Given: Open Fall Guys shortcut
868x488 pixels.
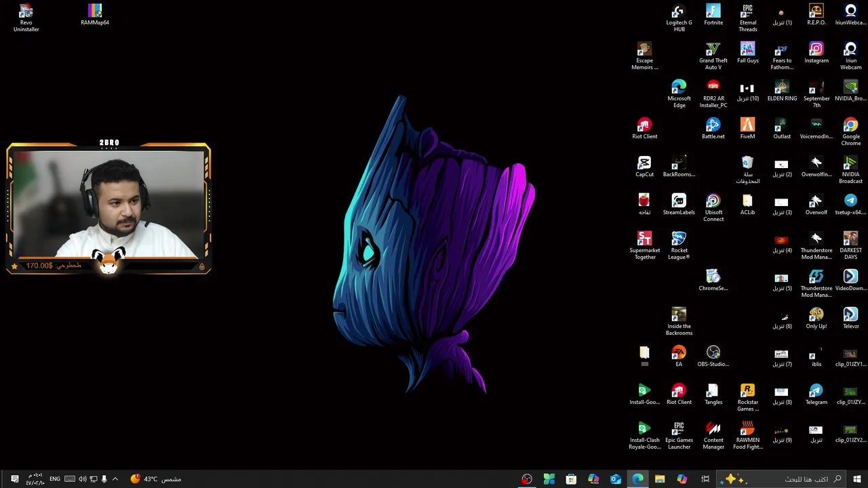Looking at the screenshot, I should (x=748, y=53).
